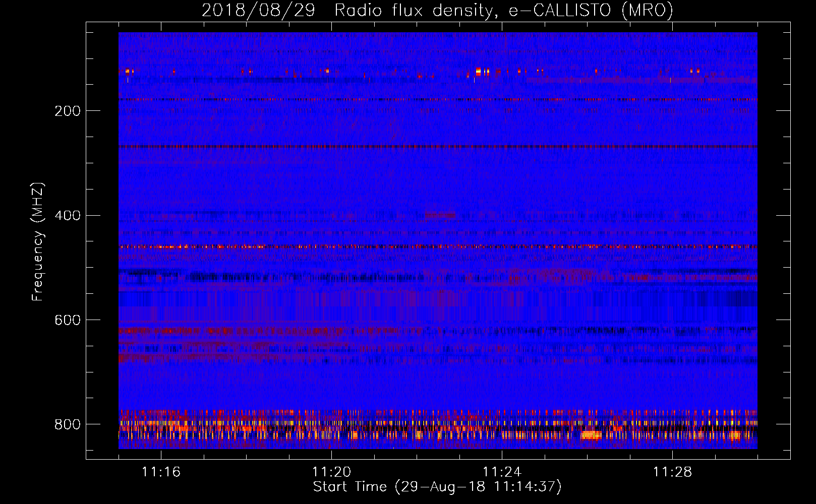Click the 11:28 time tick label
The image size is (816, 504).
672,472
